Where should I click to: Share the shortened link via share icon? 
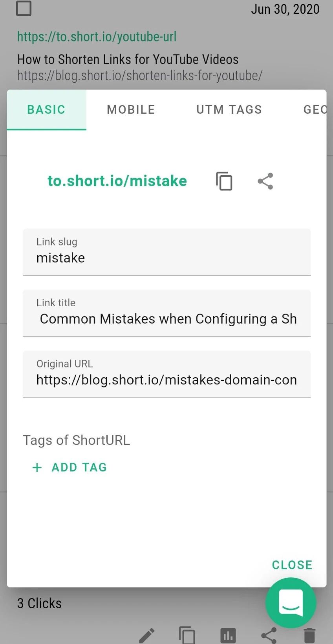pos(265,181)
